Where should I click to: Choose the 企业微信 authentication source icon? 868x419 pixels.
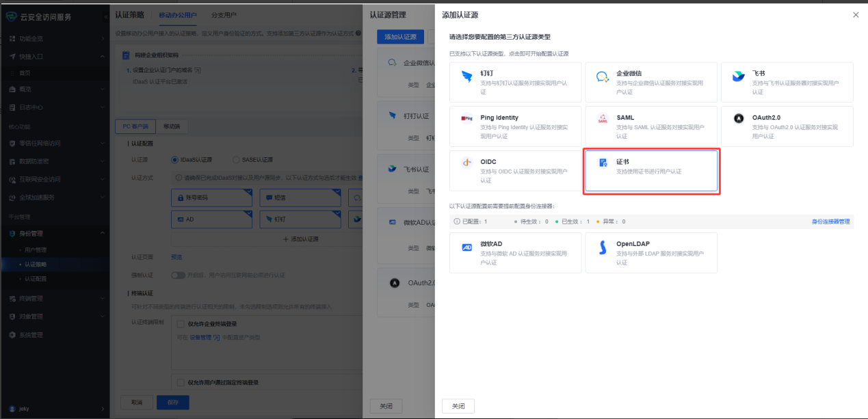click(602, 77)
